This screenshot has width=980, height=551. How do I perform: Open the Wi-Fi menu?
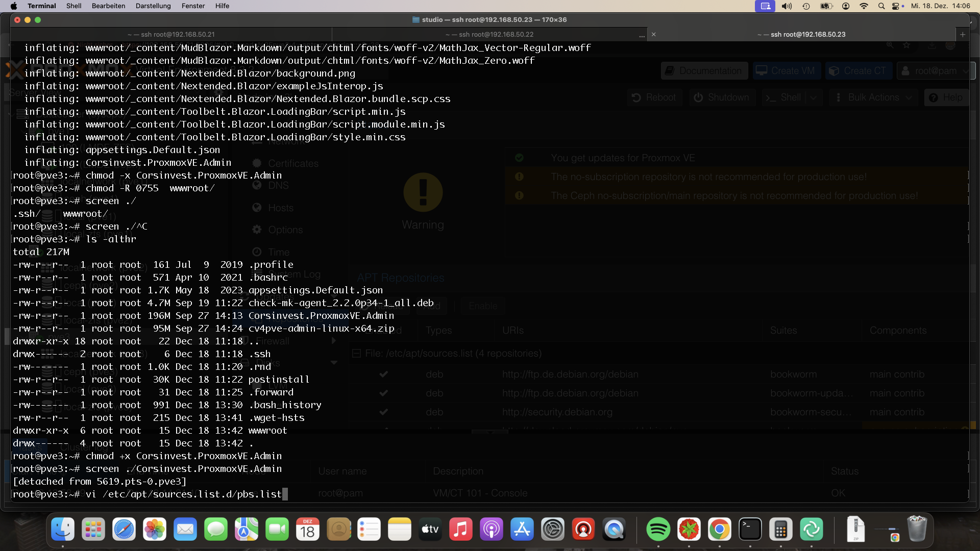point(864,6)
